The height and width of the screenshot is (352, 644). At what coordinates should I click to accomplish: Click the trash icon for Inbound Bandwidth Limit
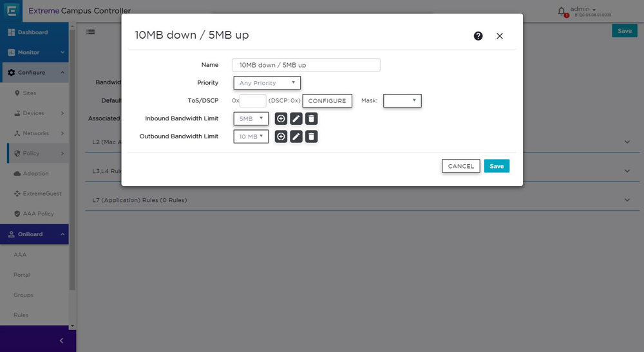point(311,118)
